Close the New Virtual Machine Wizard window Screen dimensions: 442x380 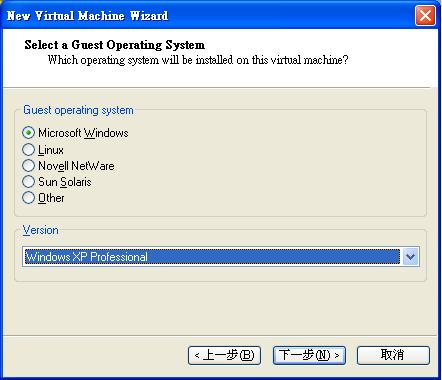click(x=425, y=16)
